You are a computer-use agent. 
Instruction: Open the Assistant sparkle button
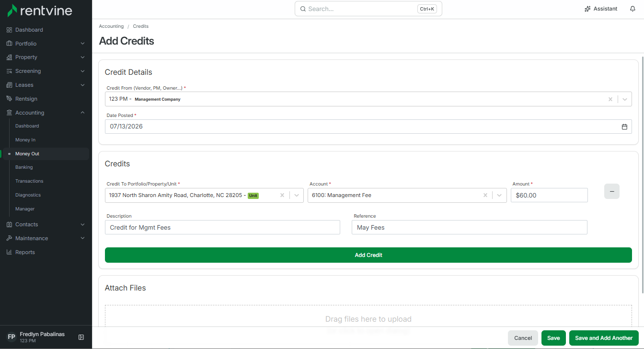coord(601,9)
